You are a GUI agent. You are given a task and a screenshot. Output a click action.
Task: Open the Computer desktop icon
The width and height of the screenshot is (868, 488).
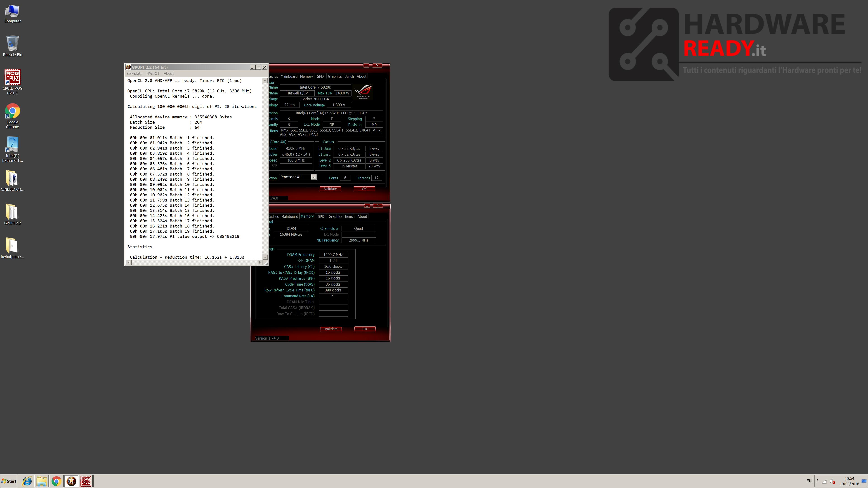[12, 14]
